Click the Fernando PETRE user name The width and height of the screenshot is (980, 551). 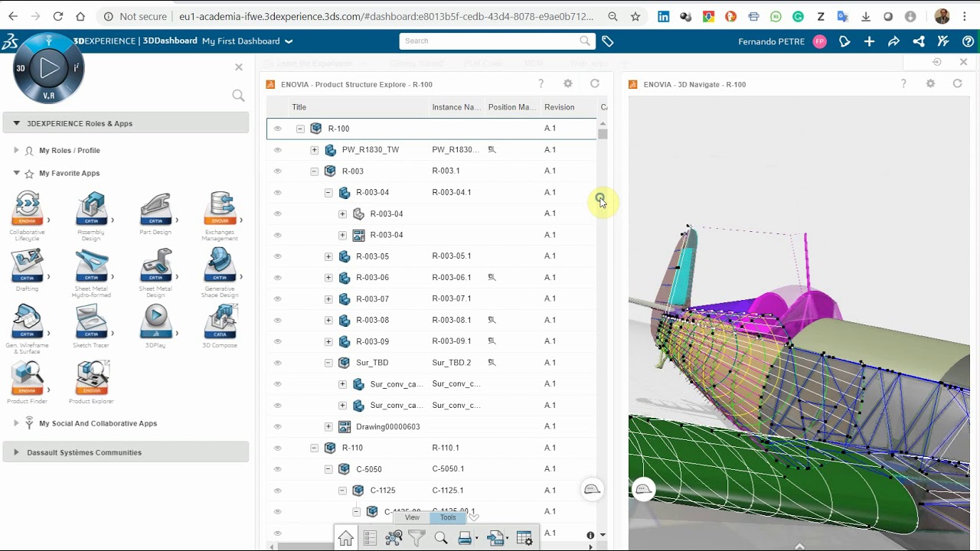click(x=771, y=41)
